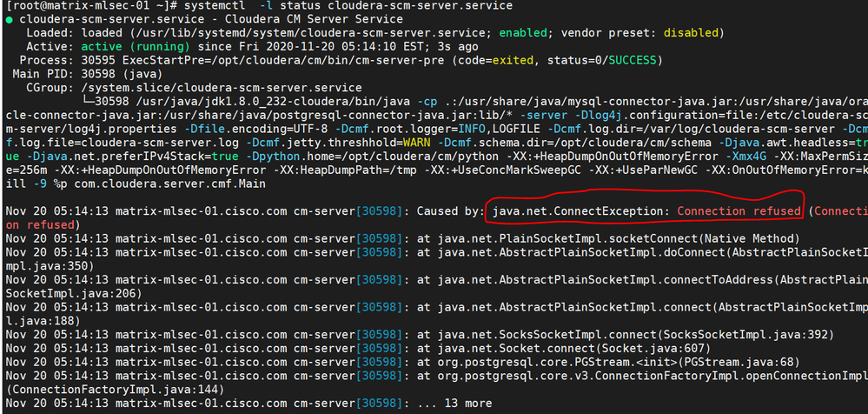Click '(ConnectionFactoryImpl.java:144)' text
The image size is (868, 414).
(115, 390)
